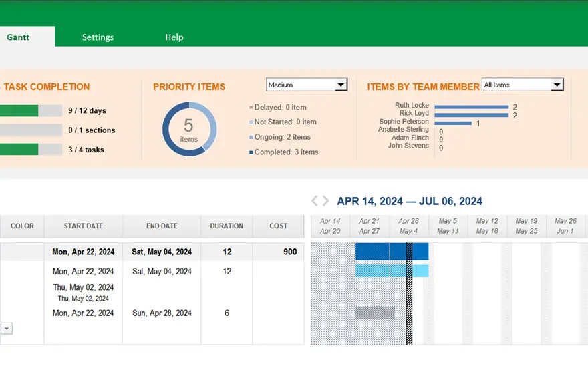Select the START DATE column header
The height and width of the screenshot is (374, 588).
coord(84,226)
